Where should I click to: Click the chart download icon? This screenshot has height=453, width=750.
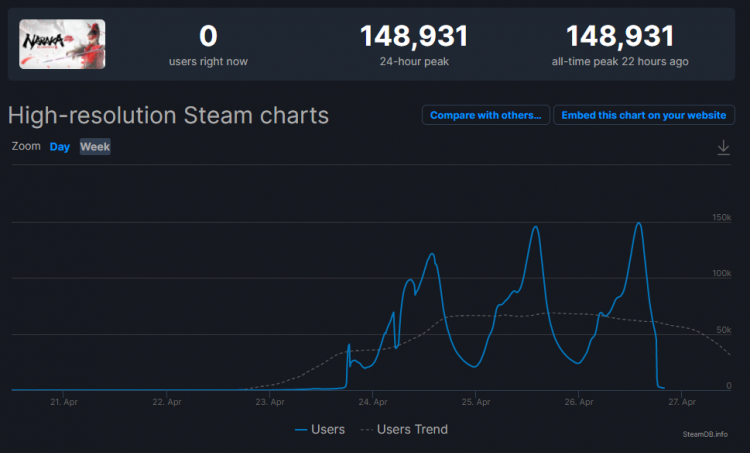click(724, 148)
